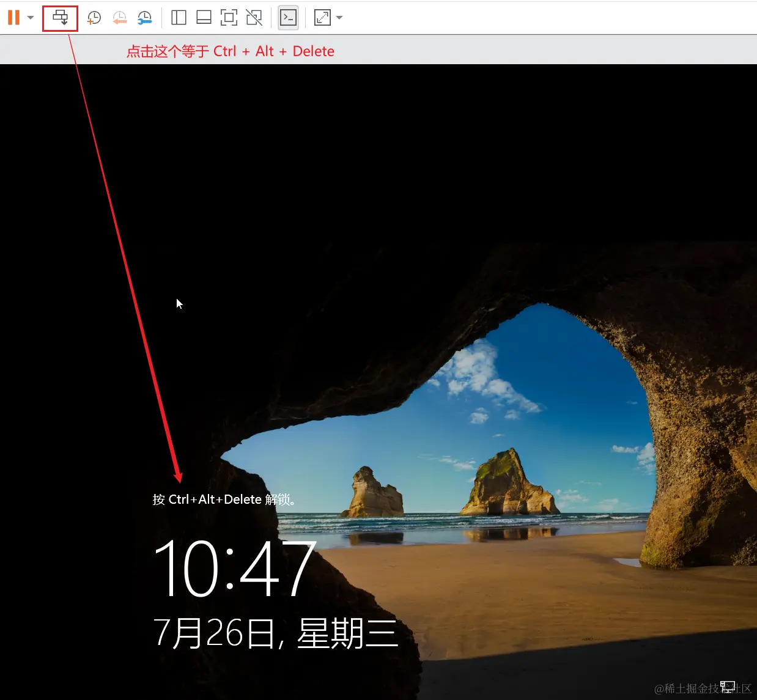This screenshot has width=757, height=700.
Task: Click the network icon on the lock screen
Action: coord(728,686)
